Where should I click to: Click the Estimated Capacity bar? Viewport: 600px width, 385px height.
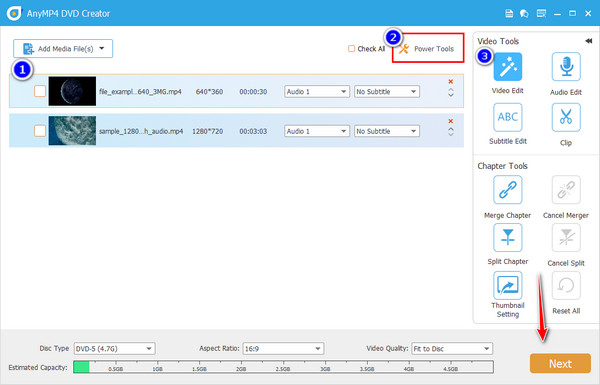pyautogui.click(x=283, y=367)
